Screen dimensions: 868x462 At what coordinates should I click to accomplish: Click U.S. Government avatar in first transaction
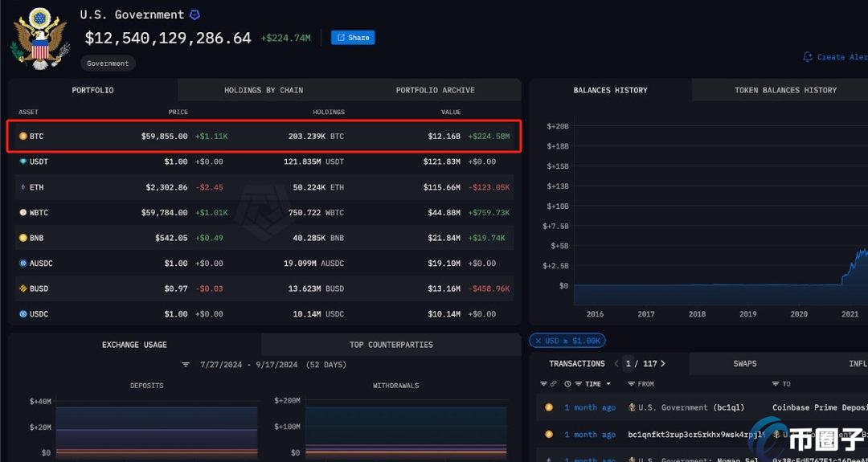633,408
